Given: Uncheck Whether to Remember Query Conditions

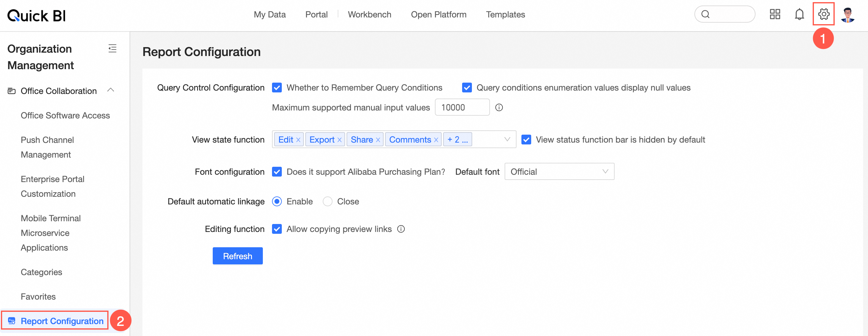Looking at the screenshot, I should (x=277, y=88).
